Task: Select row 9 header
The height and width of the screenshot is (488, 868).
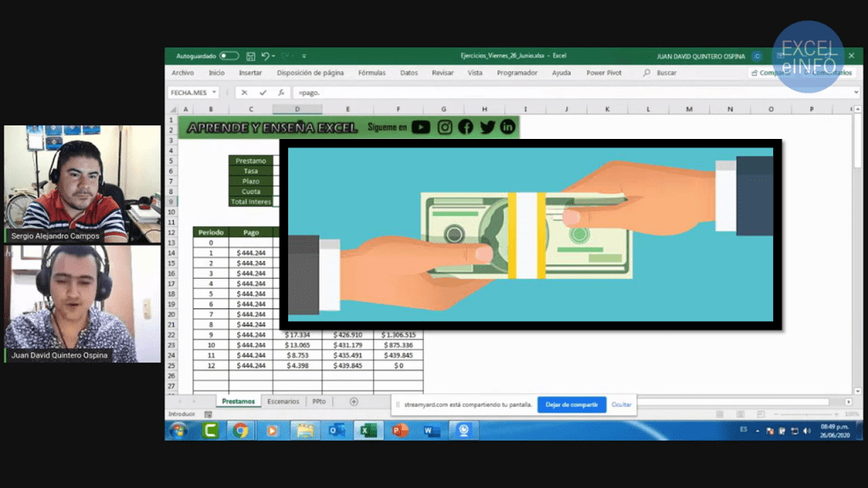Action: click(x=171, y=202)
